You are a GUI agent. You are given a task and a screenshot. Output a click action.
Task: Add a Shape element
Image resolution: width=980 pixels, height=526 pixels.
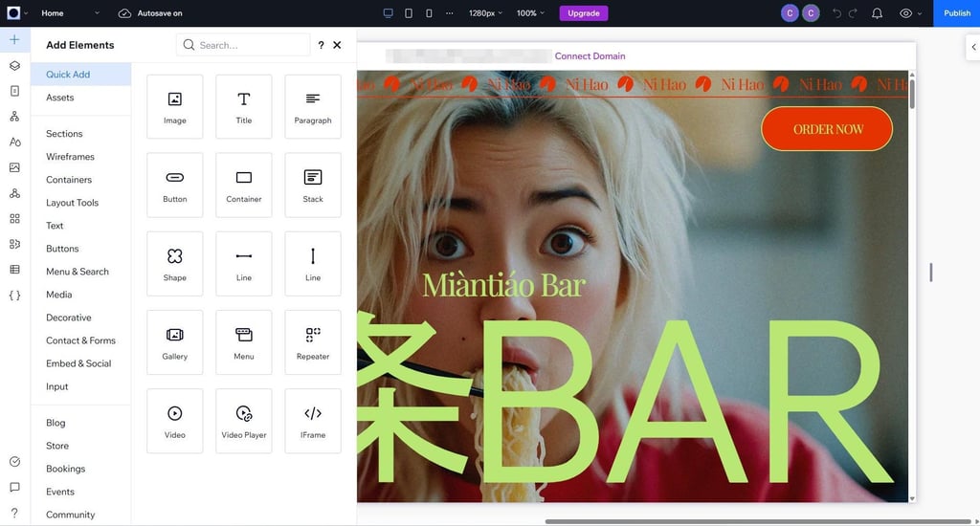click(x=174, y=264)
